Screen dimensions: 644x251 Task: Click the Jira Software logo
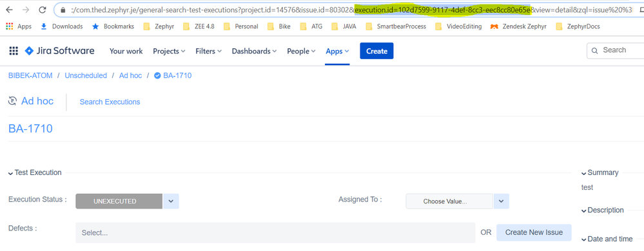point(59,51)
